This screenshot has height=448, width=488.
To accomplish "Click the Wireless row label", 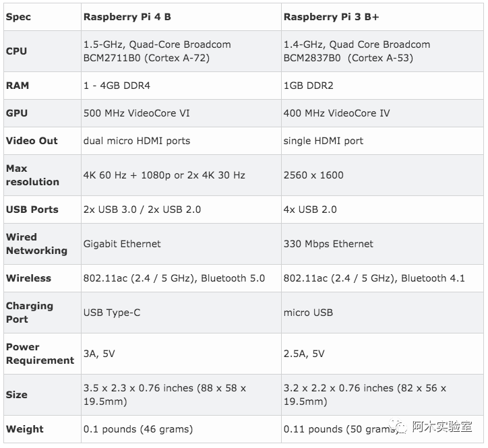I will (28, 278).
